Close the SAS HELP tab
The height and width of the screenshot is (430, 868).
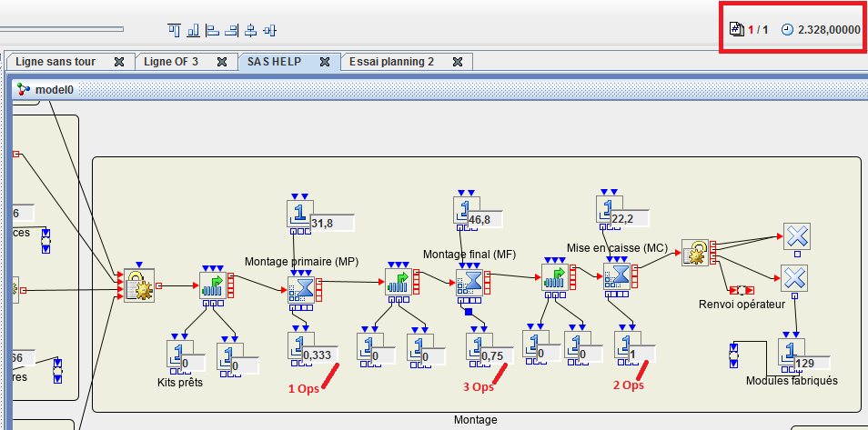pos(325,62)
